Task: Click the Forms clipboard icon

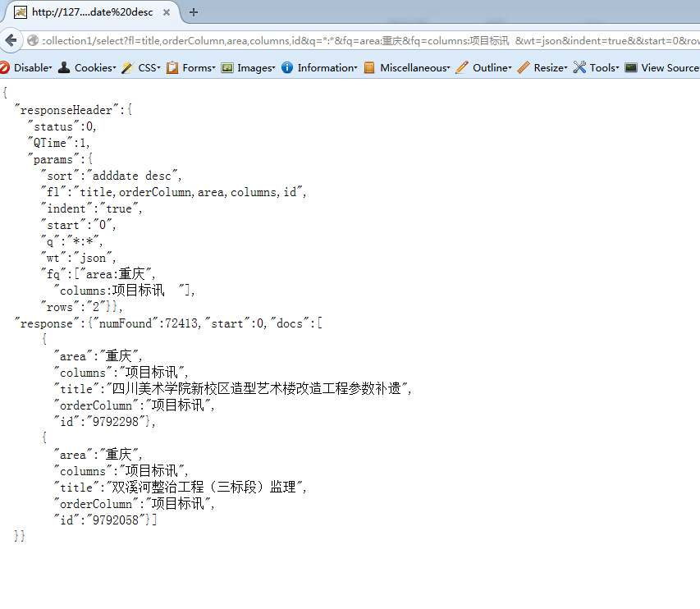Action: [x=172, y=67]
